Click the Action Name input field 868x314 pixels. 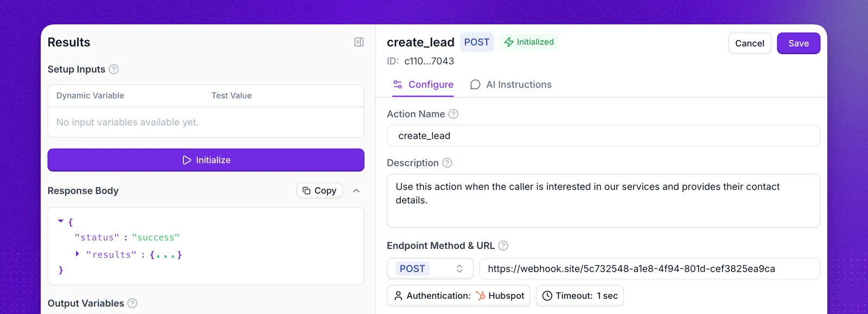[603, 136]
